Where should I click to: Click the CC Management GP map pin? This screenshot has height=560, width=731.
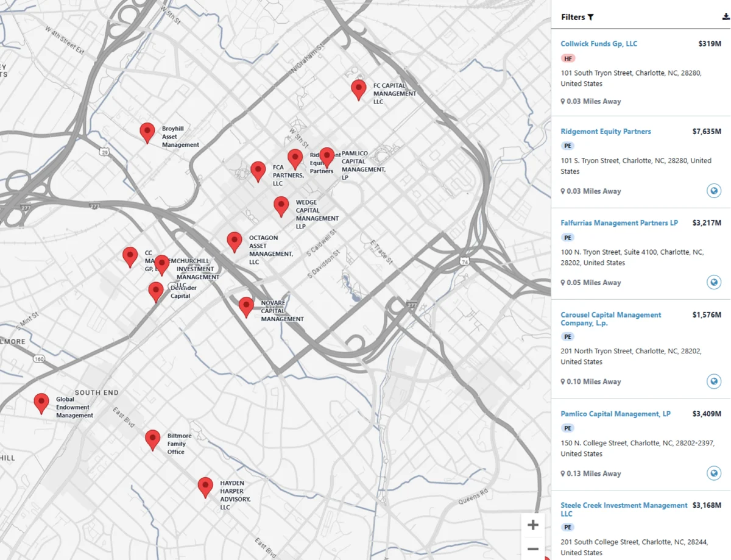(x=130, y=257)
